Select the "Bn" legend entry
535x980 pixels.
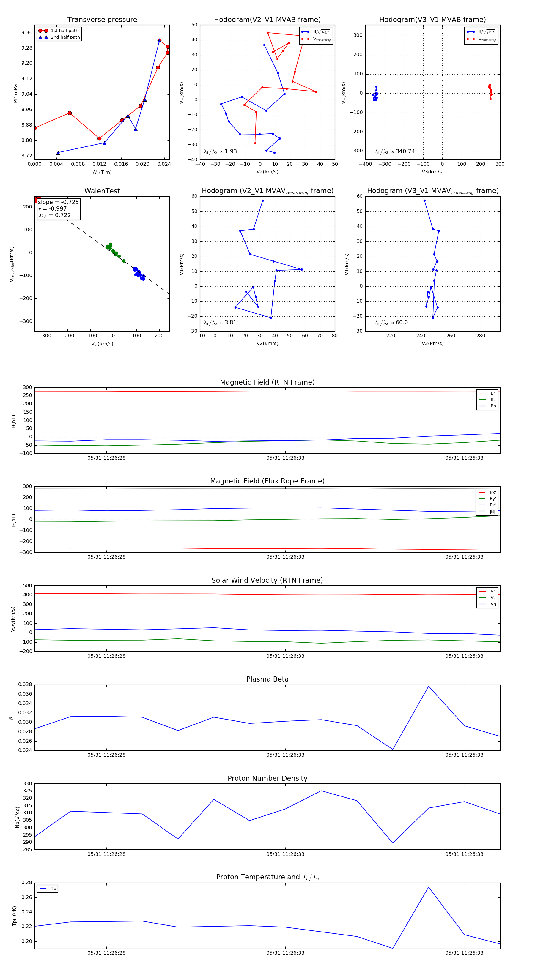click(487, 406)
